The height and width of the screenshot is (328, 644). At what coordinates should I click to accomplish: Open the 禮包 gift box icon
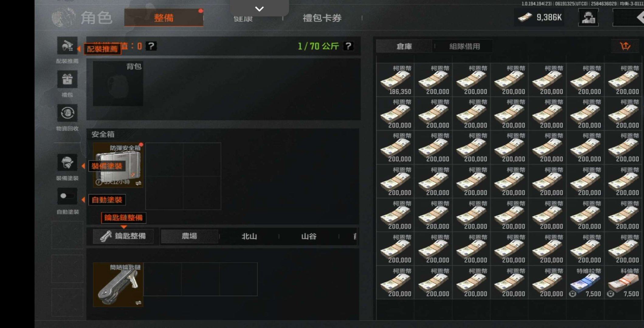67,80
